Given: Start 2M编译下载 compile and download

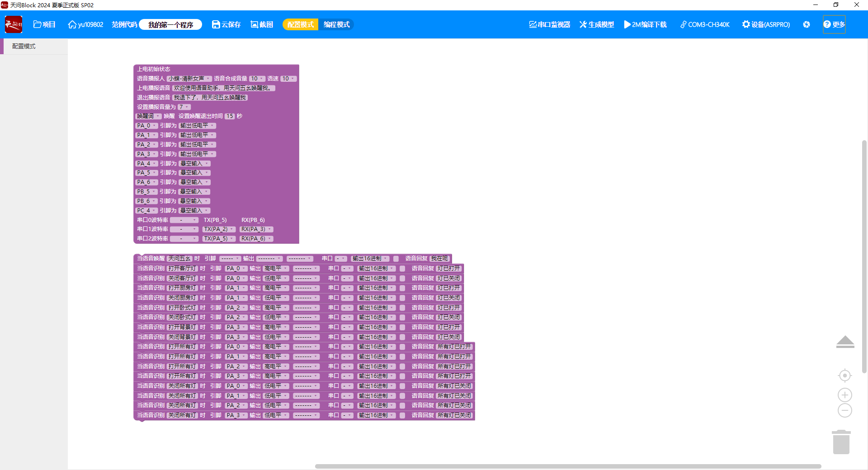Looking at the screenshot, I should pyautogui.click(x=645, y=24).
